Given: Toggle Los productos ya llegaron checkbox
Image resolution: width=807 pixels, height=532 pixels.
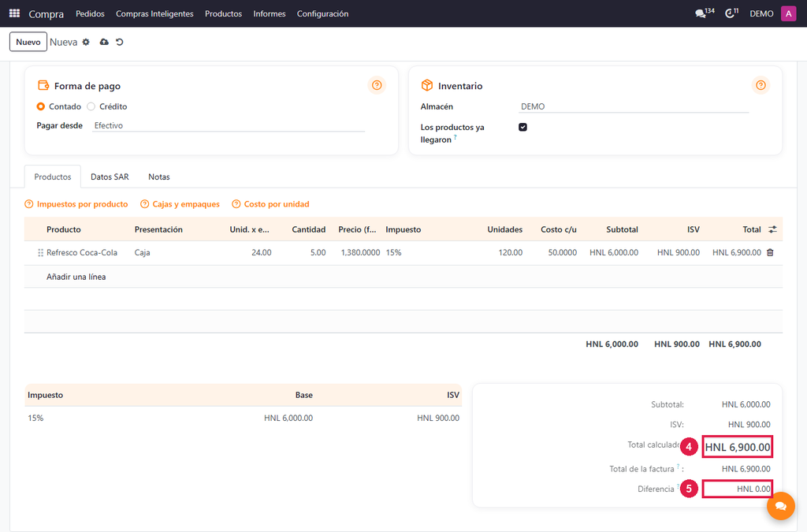Looking at the screenshot, I should (523, 127).
